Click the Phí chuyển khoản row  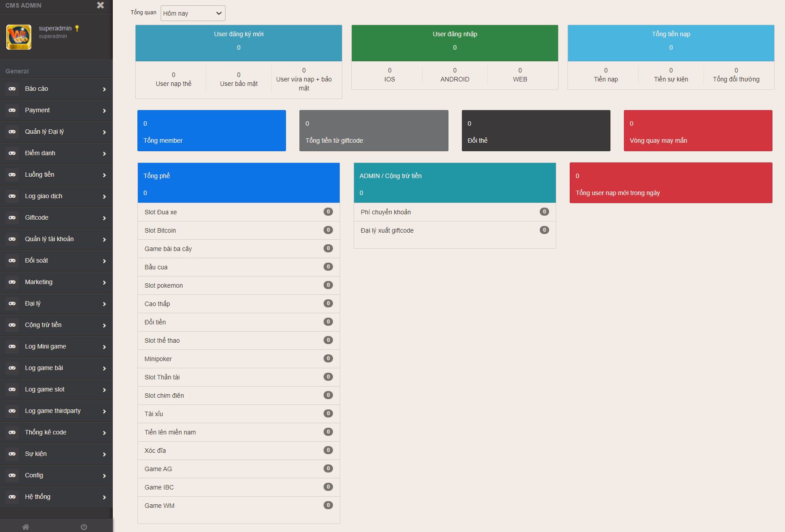(455, 212)
